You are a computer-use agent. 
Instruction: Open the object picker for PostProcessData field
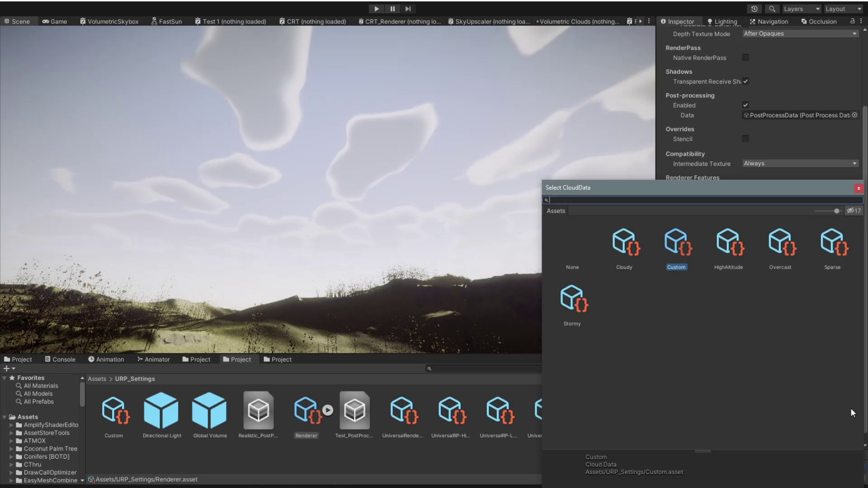click(854, 115)
